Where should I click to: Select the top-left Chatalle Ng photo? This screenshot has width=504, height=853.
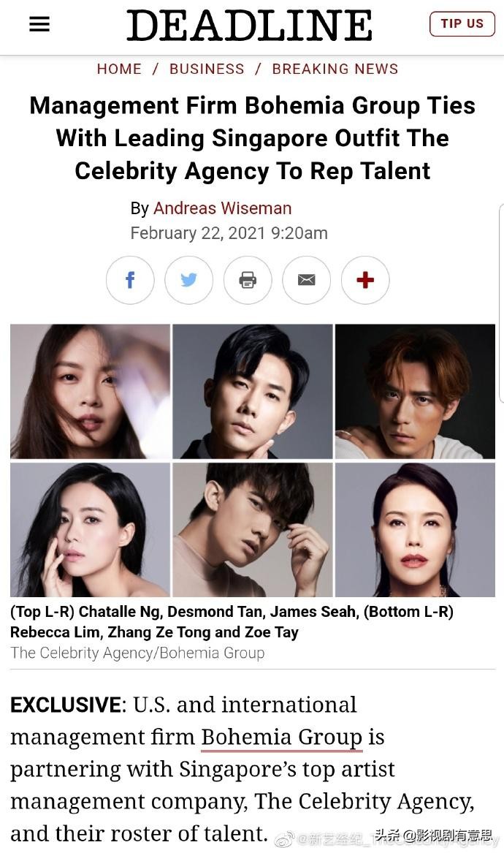(x=91, y=392)
